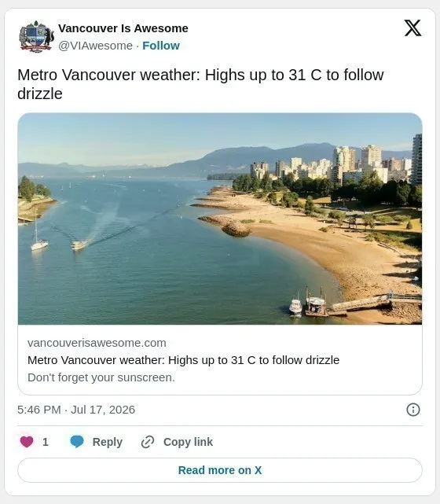Click the Don't forget your sunscreen description
The image size is (440, 504).
point(101,377)
